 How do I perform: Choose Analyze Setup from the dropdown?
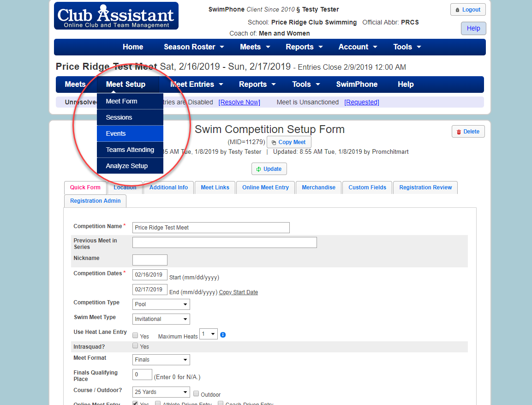coord(130,166)
